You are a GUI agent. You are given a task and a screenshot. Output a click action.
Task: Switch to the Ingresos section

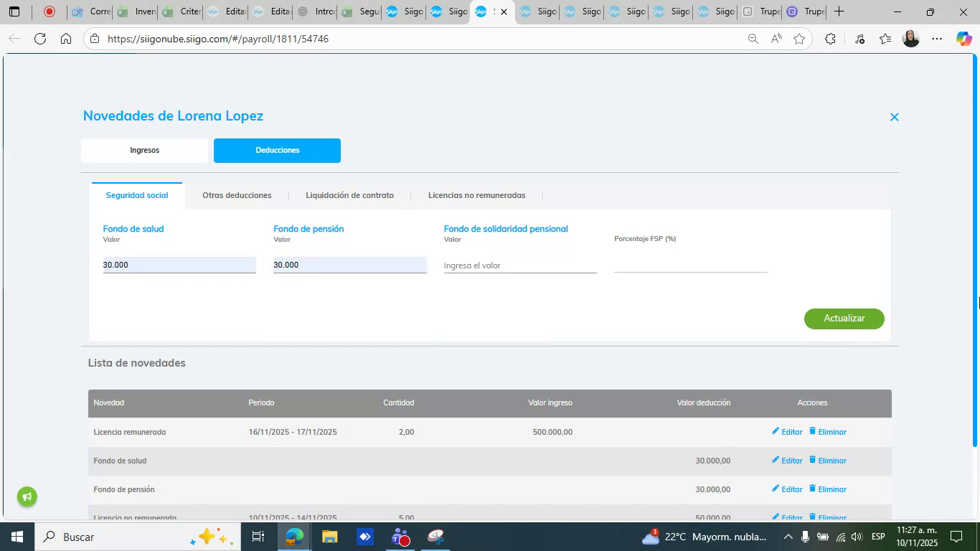pos(144,151)
